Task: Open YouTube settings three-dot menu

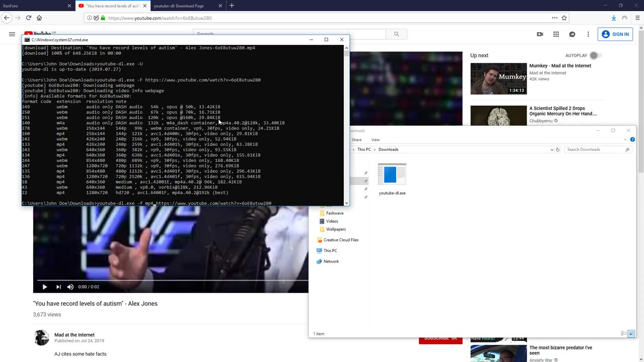Action: [588, 34]
